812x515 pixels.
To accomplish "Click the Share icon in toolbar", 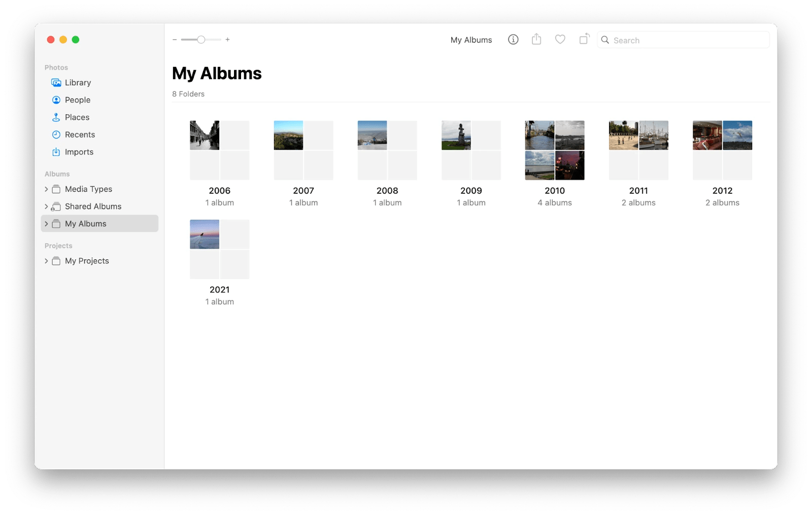I will tap(536, 39).
